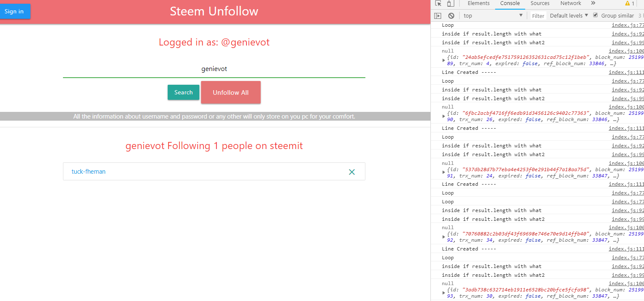Viewport: 644px width, 301px height.
Task: Open the Default levels dropdown
Action: (569, 15)
